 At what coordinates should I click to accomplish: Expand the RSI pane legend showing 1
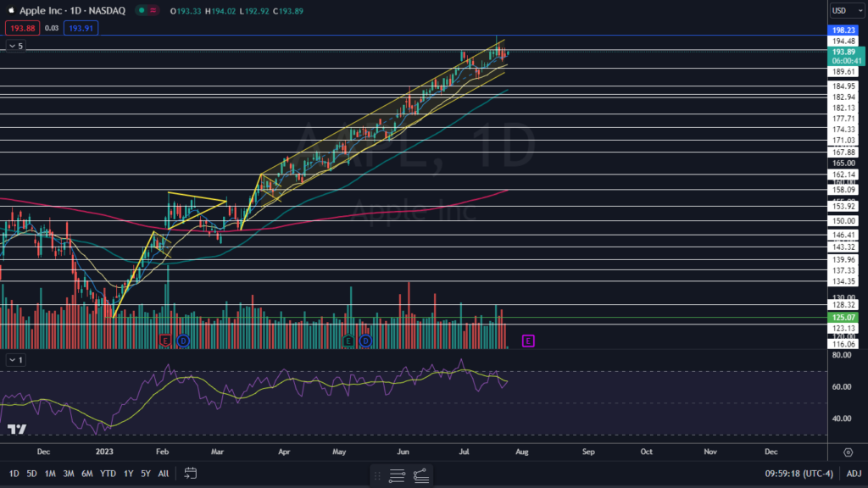[x=15, y=360]
